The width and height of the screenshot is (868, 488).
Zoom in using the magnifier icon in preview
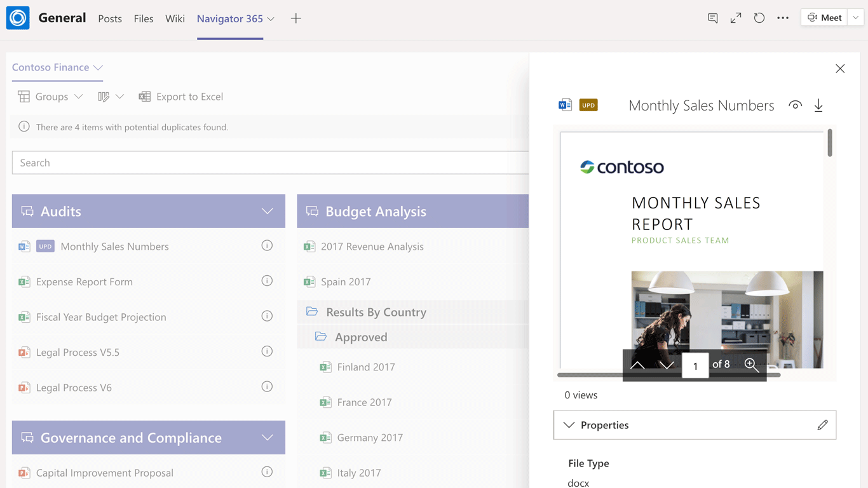(x=751, y=365)
